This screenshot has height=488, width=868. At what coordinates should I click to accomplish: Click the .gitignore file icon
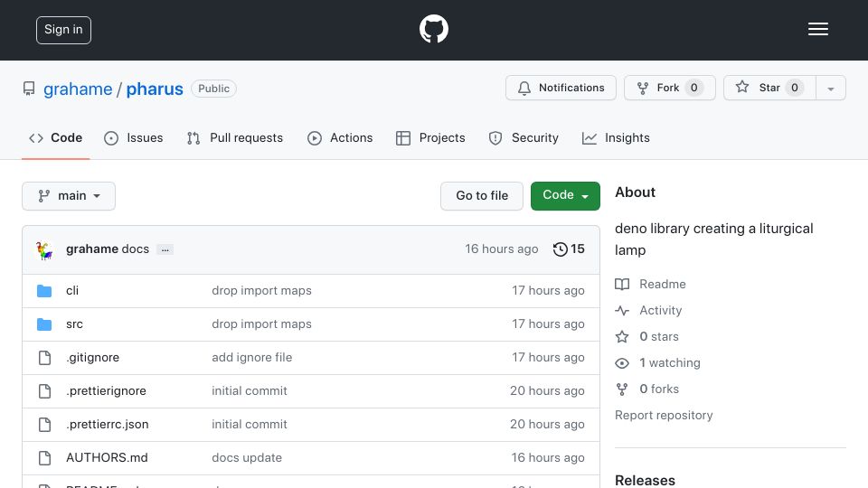45,358
